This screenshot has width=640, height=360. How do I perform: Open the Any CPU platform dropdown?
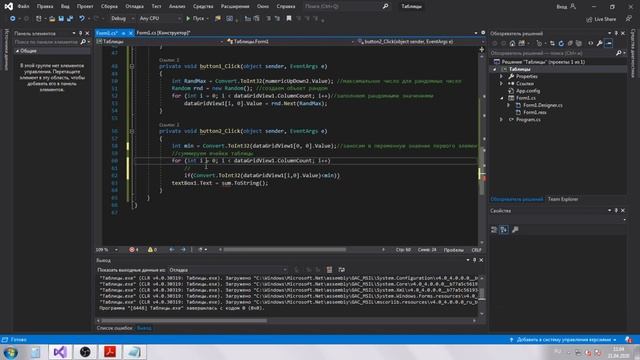[x=160, y=18]
